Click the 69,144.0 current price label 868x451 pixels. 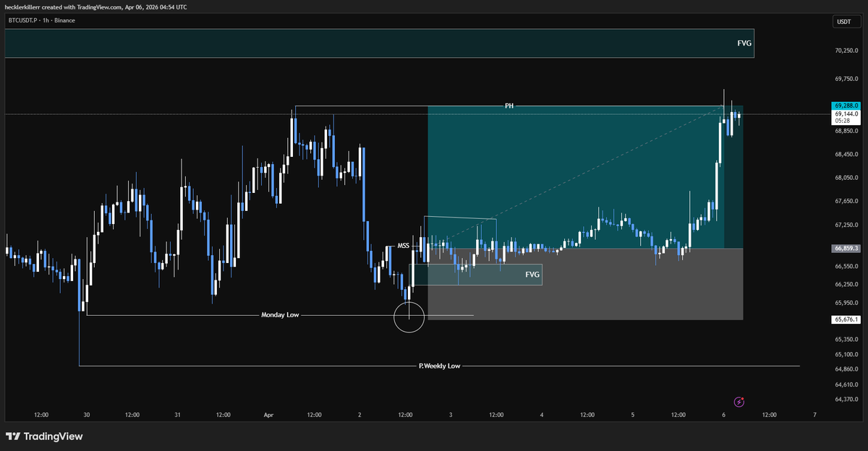pyautogui.click(x=846, y=114)
